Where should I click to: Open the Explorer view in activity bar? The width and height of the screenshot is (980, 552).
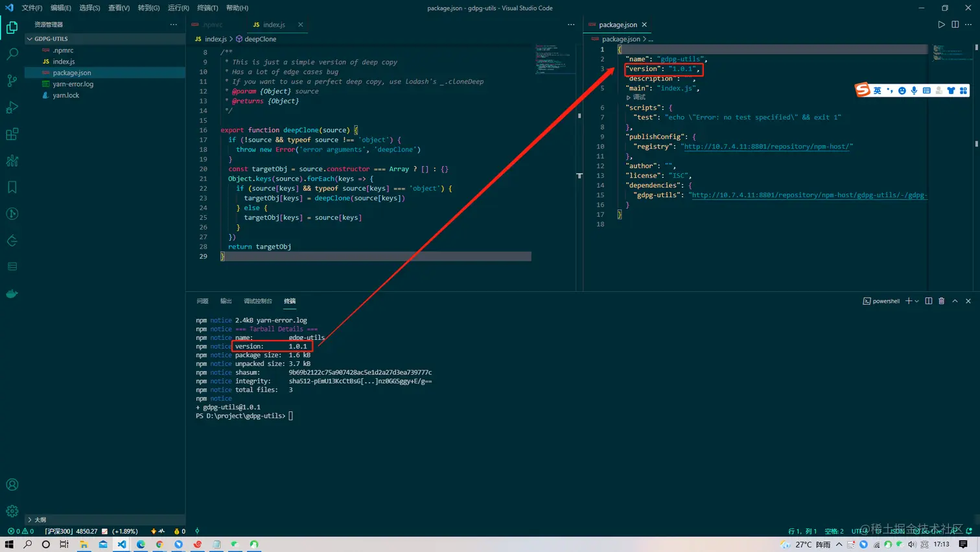tap(12, 27)
